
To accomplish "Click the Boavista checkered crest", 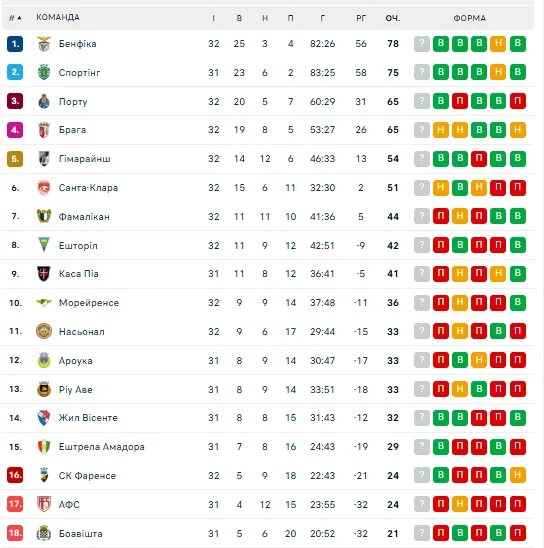I will [44, 533].
